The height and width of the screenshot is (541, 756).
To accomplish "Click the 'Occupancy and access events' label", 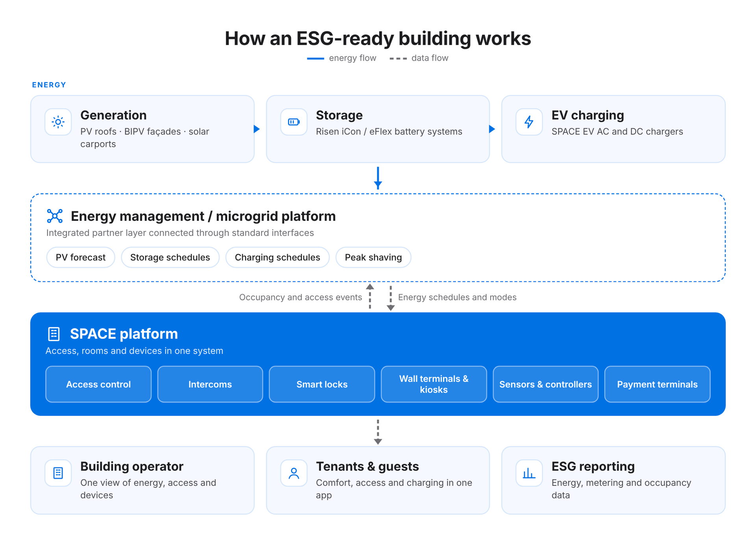I will [301, 297].
